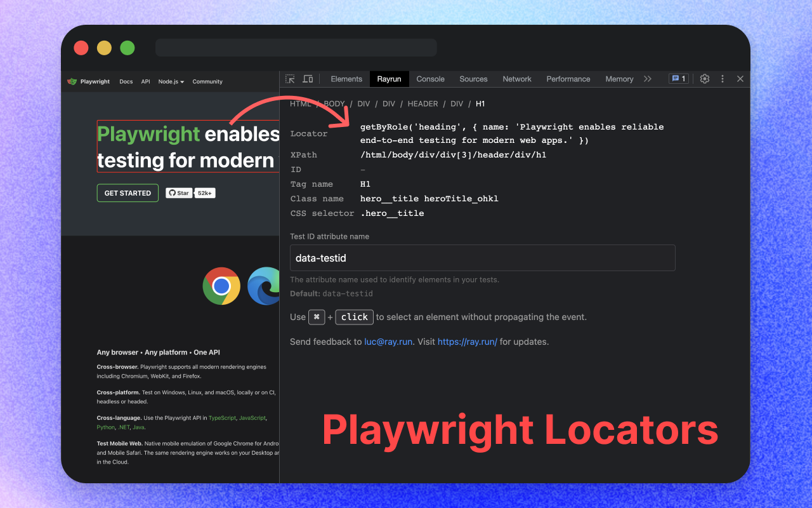Select HEADER in the breadcrumb path
Screen dimensions: 812x508
[422, 104]
